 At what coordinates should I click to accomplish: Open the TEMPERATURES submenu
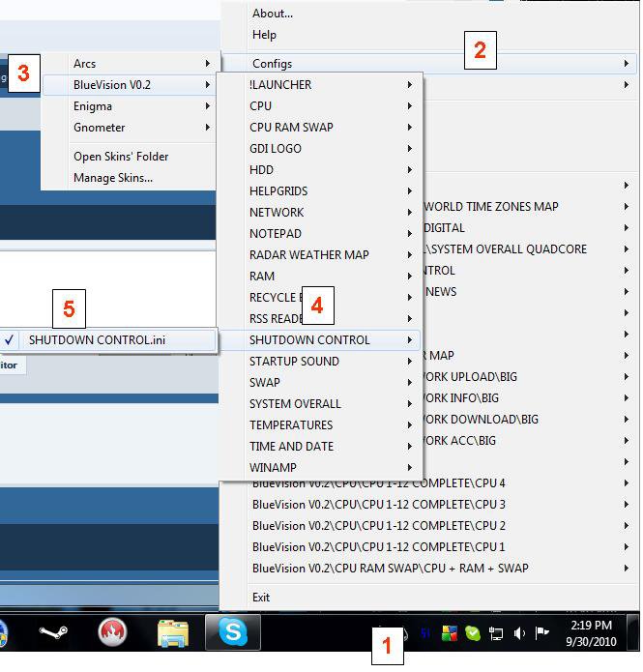(x=320, y=425)
